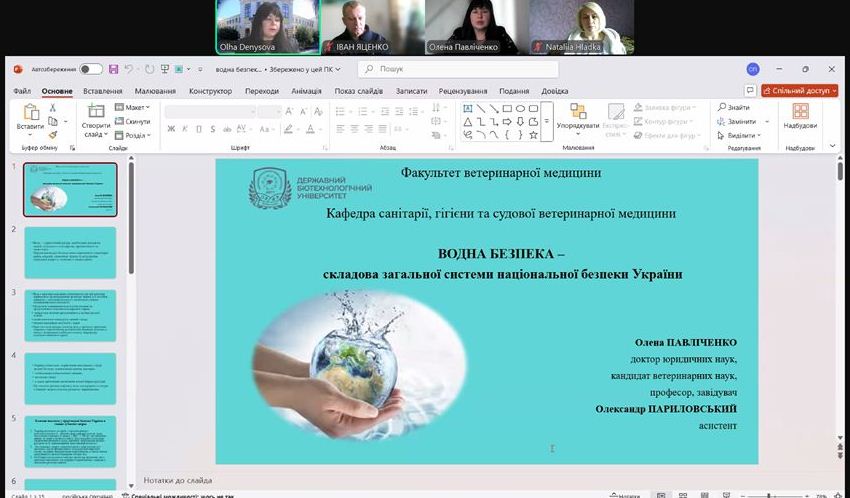The width and height of the screenshot is (850, 498).
Task: Open the Файл tab
Action: tap(22, 91)
